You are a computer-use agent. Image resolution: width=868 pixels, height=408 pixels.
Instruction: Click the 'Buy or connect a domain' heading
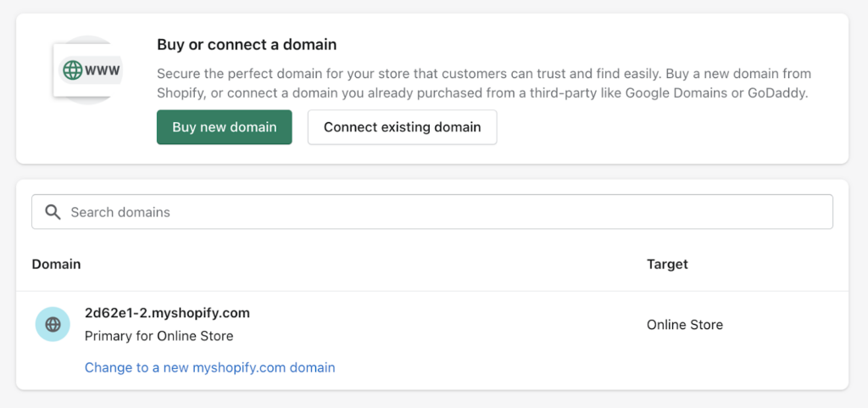247,45
